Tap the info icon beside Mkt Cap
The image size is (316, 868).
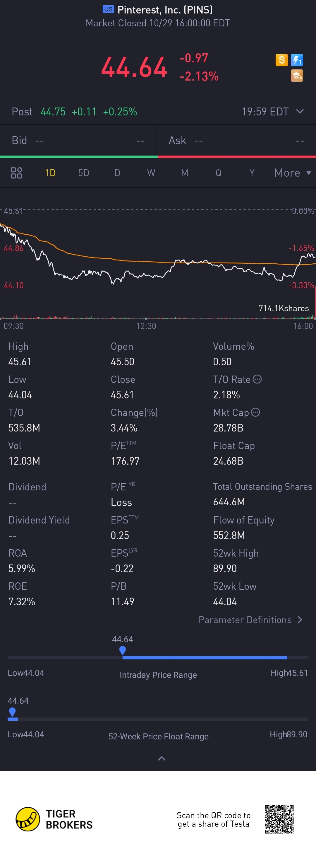(255, 412)
